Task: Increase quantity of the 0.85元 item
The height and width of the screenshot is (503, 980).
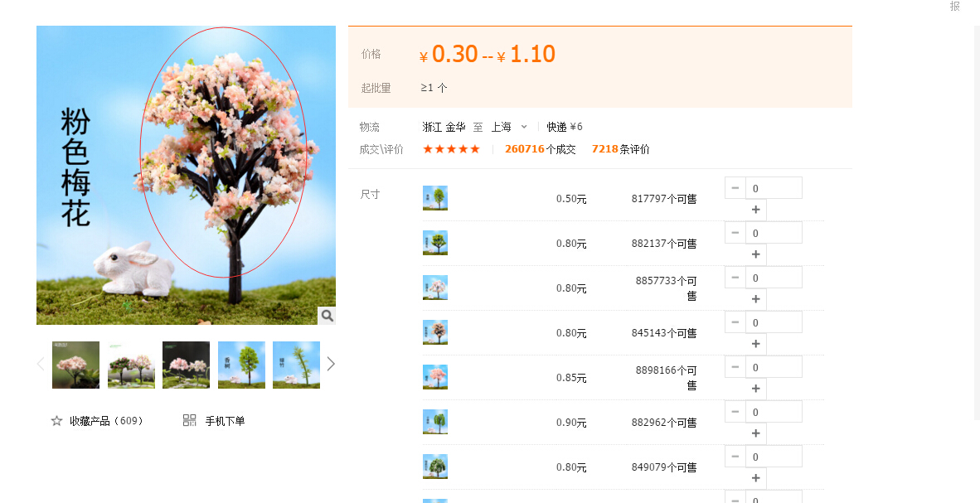Action: (x=755, y=389)
